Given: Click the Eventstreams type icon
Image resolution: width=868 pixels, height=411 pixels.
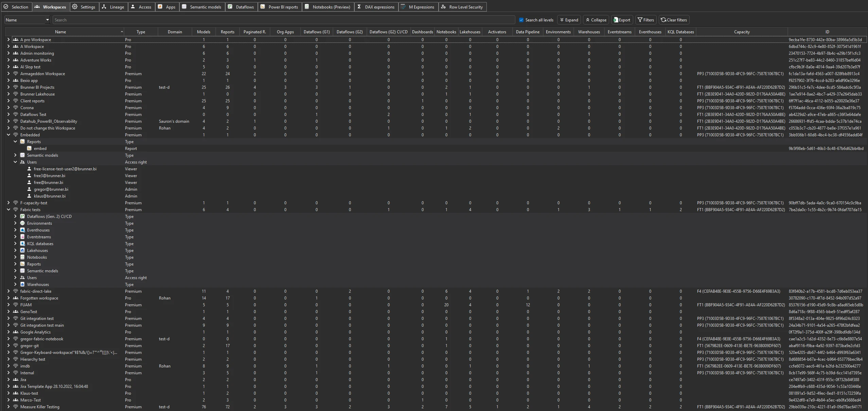Looking at the screenshot, I should (x=22, y=237).
